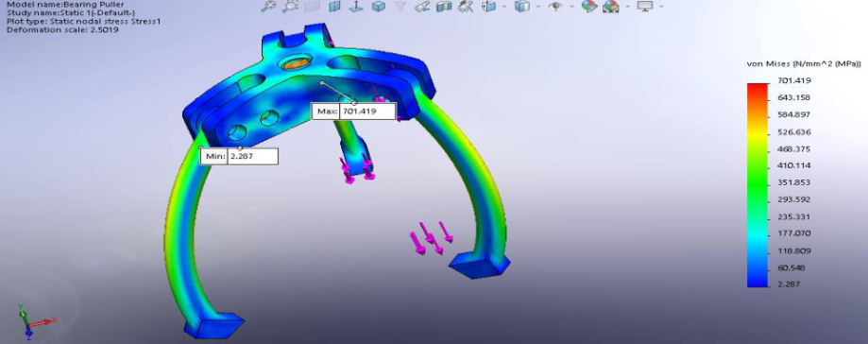Open the Apply Scene dropdown arrow
Viewport: 868px width, 344px height.
pos(627,7)
